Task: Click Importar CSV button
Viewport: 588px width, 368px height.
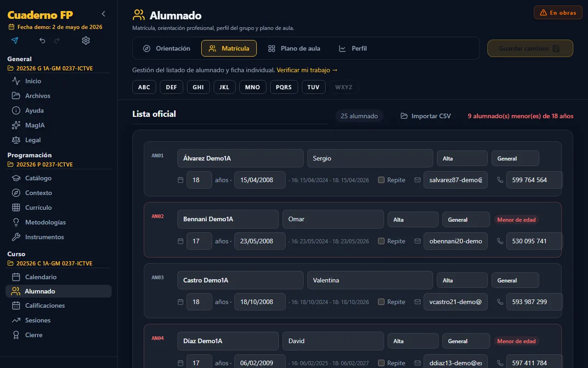Action: click(425, 116)
